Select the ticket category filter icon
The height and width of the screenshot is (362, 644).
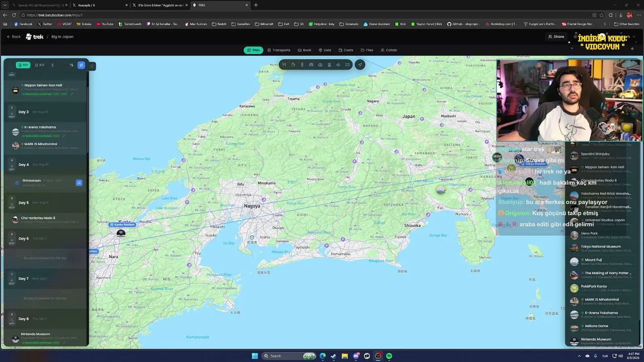point(347,65)
